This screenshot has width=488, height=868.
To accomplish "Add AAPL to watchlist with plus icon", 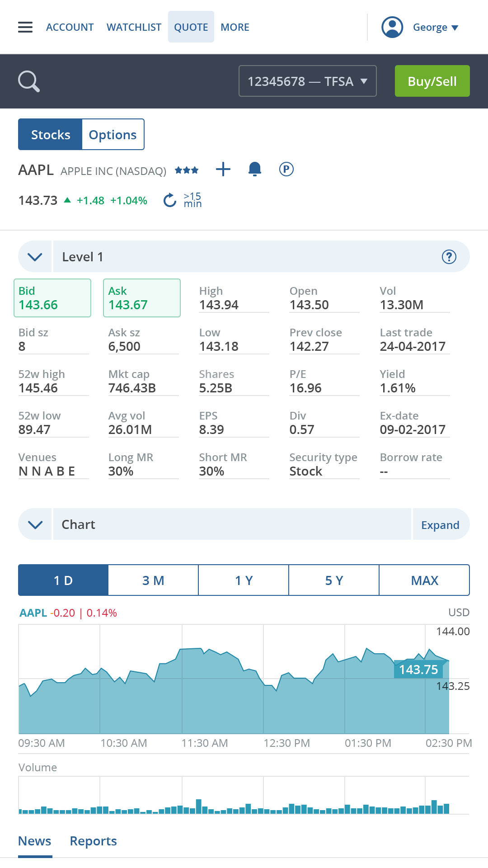I will [223, 170].
